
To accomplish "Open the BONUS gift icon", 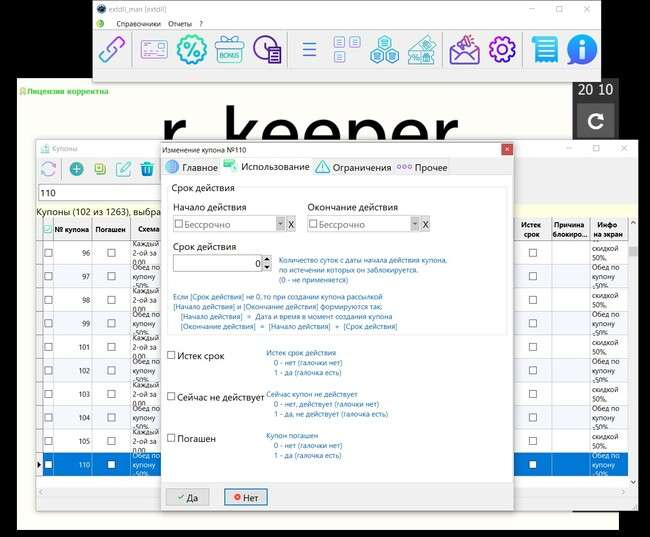I will pos(229,49).
